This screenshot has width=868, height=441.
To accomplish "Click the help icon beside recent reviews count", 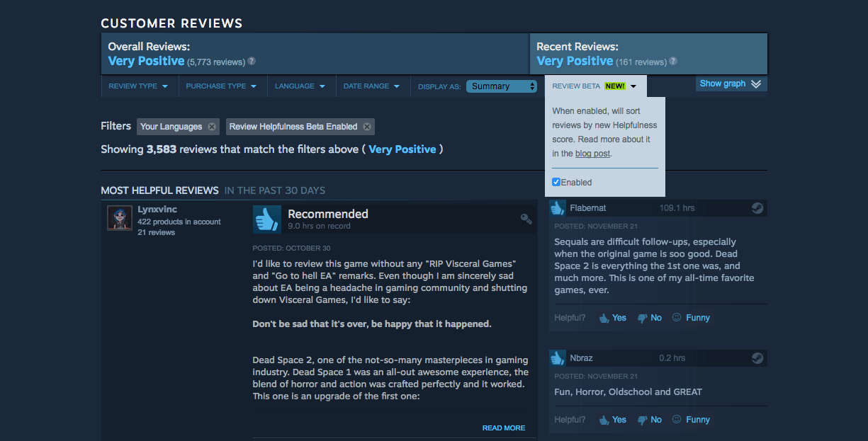I will [673, 62].
